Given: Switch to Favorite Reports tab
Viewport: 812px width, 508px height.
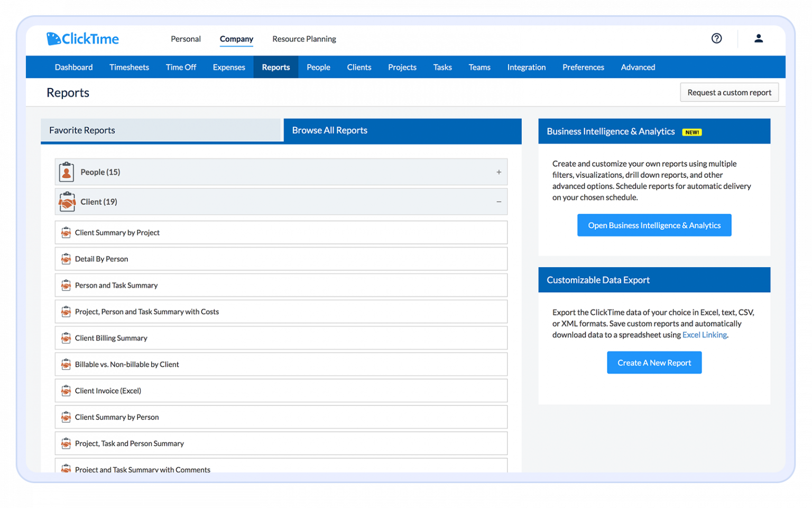Looking at the screenshot, I should (x=161, y=130).
